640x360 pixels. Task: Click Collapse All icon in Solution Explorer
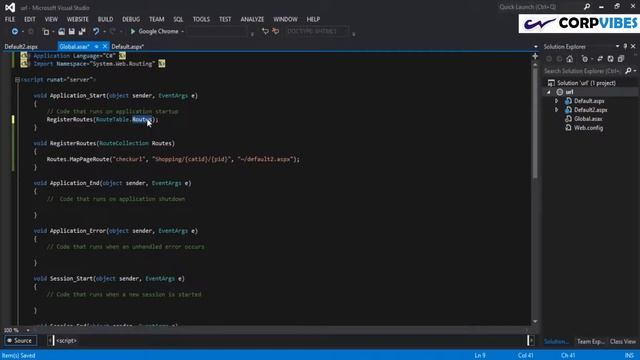click(621, 59)
